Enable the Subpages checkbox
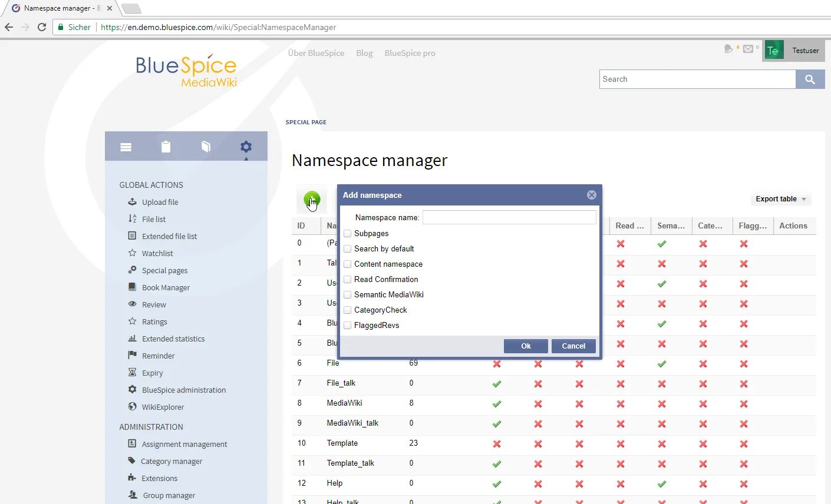The height and width of the screenshot is (504, 831). point(348,234)
